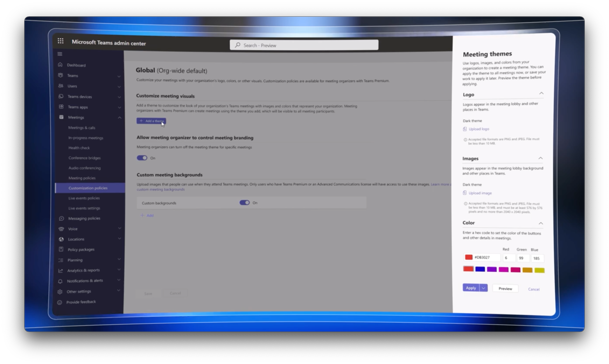Collapse the expanded Meetings section

(x=120, y=117)
